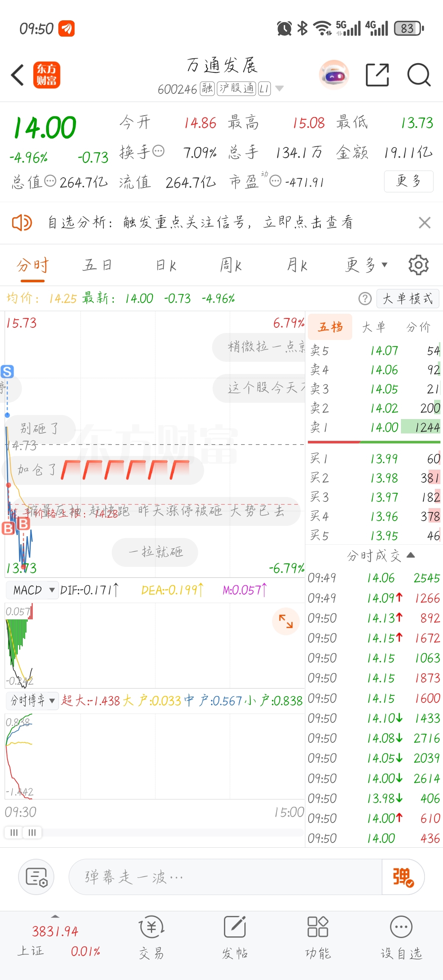Image resolution: width=443 pixels, height=980 pixels.
Task: Tap the blue S sell marker
Action: 7,371
